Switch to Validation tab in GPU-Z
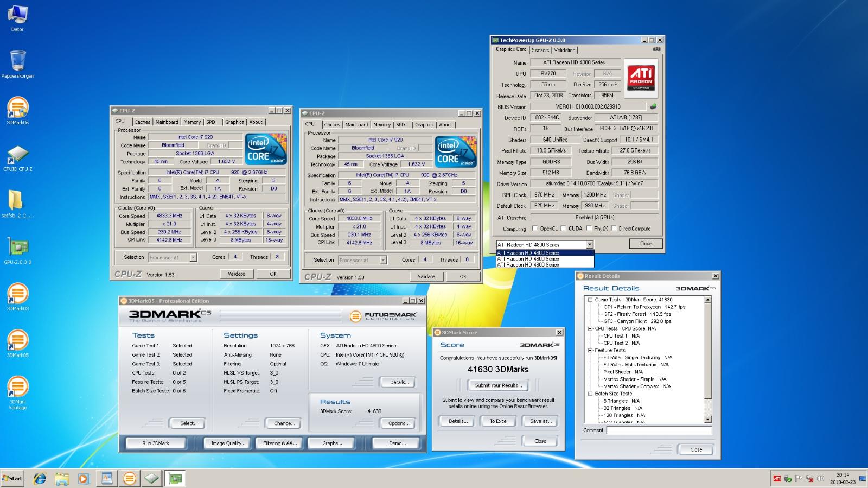 pyautogui.click(x=564, y=50)
